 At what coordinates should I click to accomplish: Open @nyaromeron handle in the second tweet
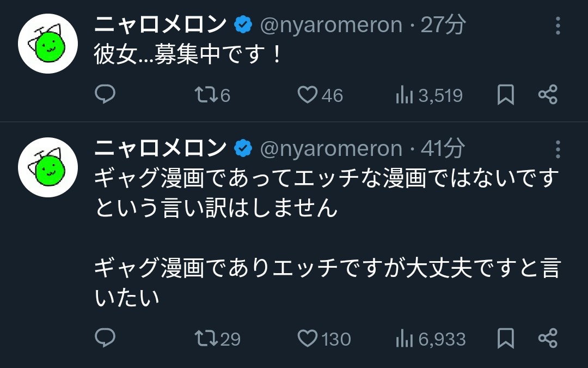(331, 149)
